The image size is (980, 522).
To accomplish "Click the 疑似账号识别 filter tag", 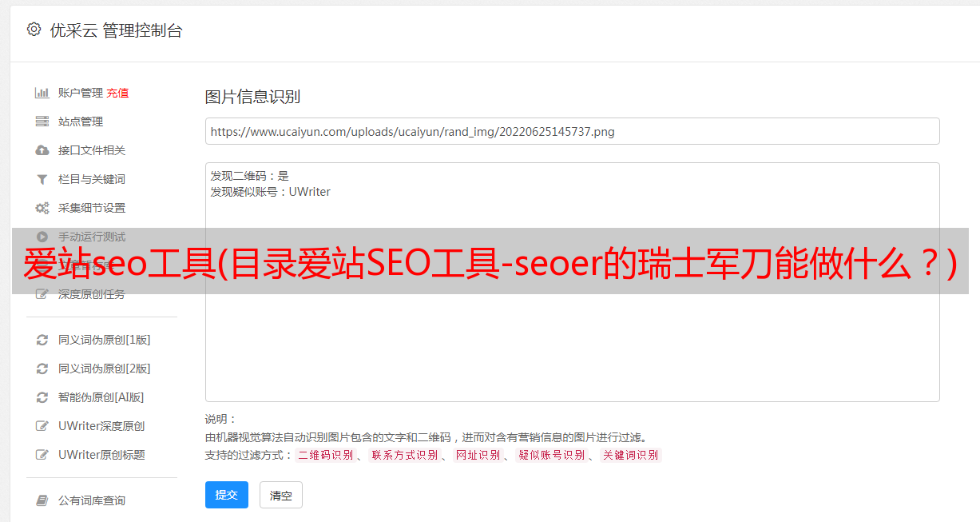I will (552, 456).
